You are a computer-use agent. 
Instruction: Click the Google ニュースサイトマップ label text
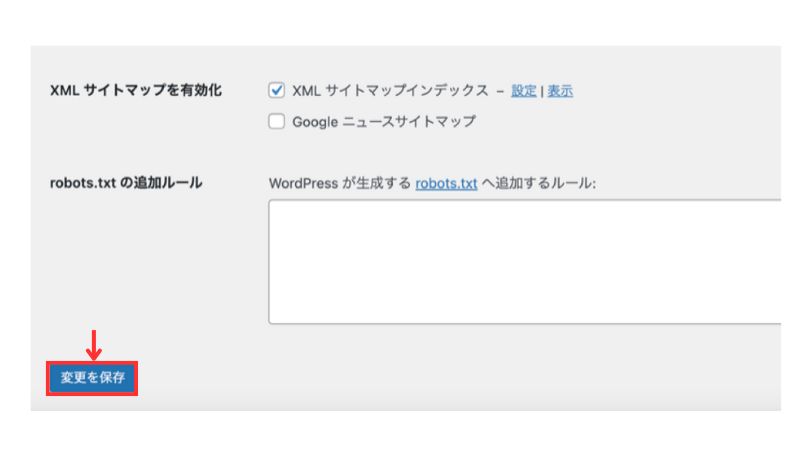pyautogui.click(x=383, y=122)
